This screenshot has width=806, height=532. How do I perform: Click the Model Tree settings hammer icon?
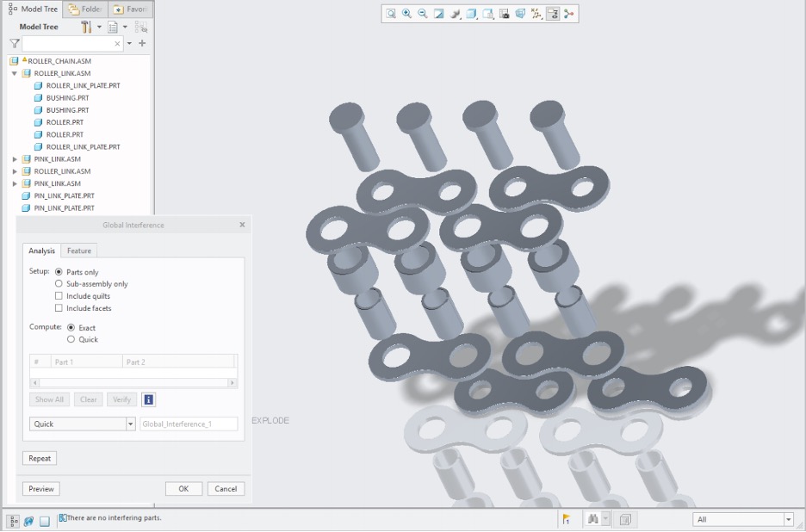(x=86, y=27)
